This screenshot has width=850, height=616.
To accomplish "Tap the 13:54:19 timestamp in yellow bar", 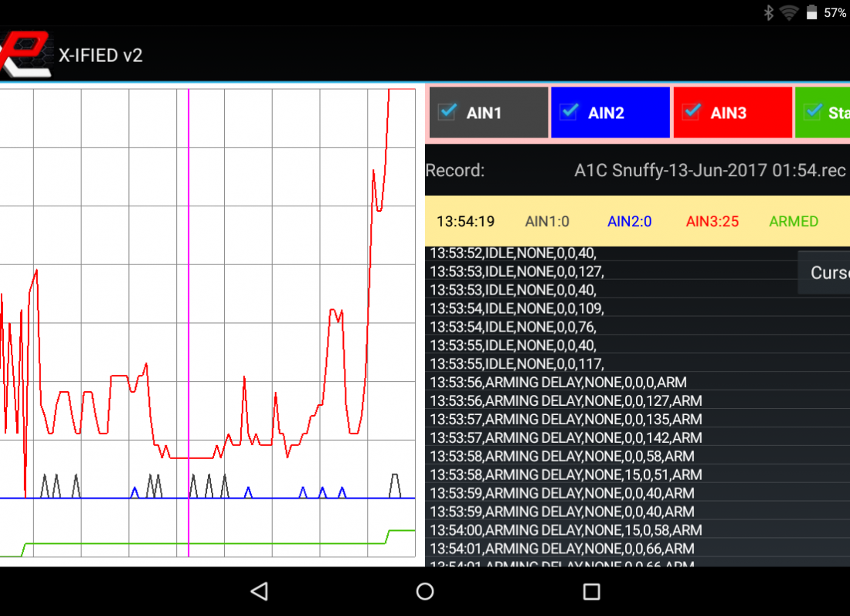I will (x=465, y=222).
